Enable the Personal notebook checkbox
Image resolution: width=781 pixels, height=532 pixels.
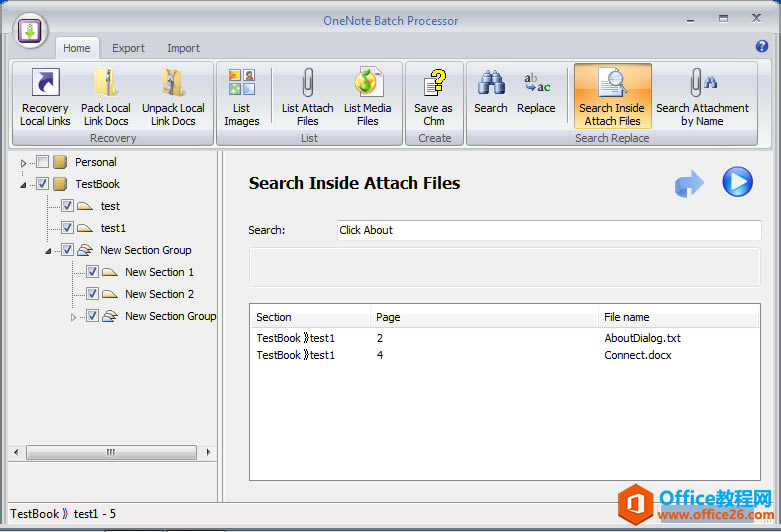(42, 162)
